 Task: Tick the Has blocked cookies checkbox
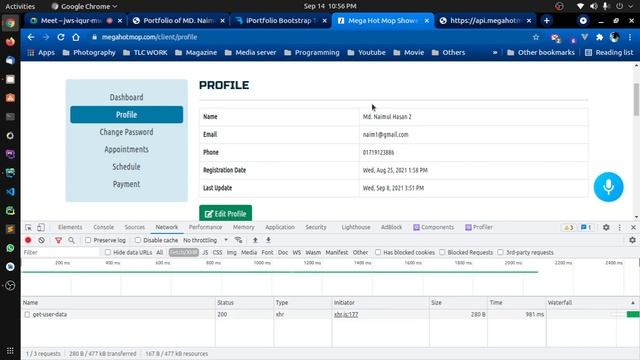(378, 252)
